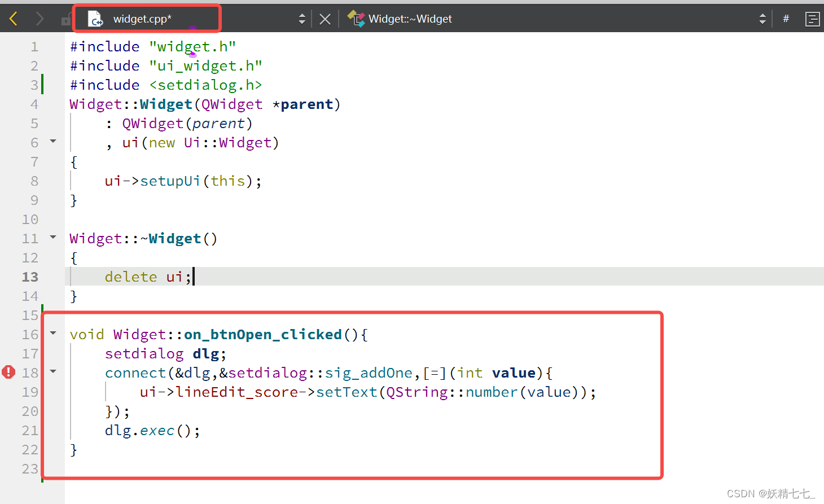Click the # line/column indicator

point(786,19)
